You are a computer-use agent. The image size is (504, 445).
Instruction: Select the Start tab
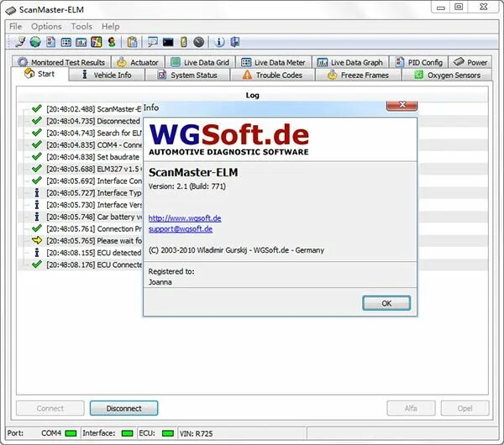coord(39,74)
